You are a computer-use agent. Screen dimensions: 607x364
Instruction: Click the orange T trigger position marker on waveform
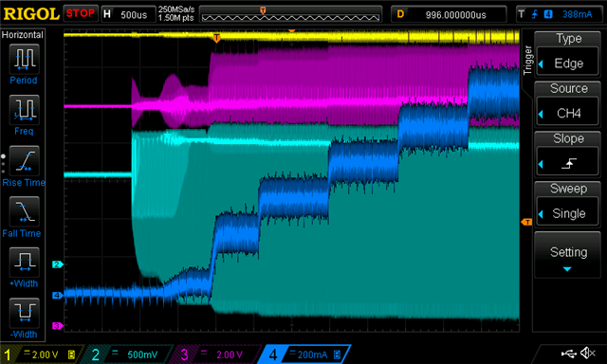(217, 38)
